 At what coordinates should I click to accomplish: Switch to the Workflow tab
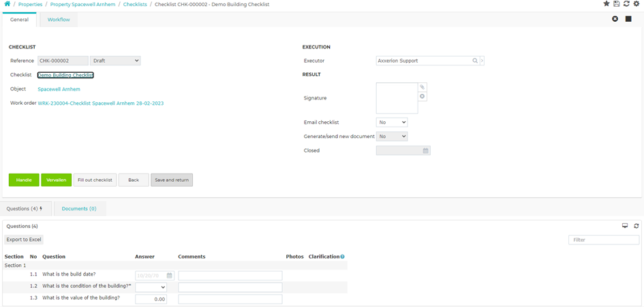(x=59, y=20)
